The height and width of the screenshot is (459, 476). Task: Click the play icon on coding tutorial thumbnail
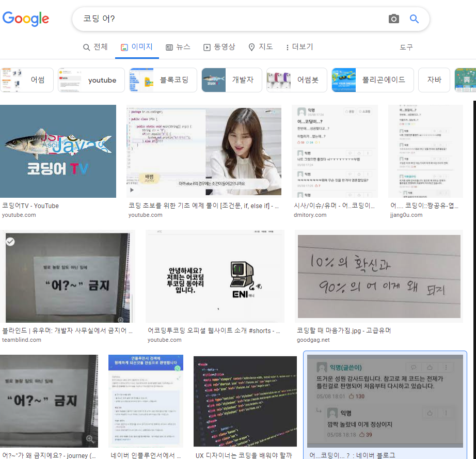coord(132,190)
